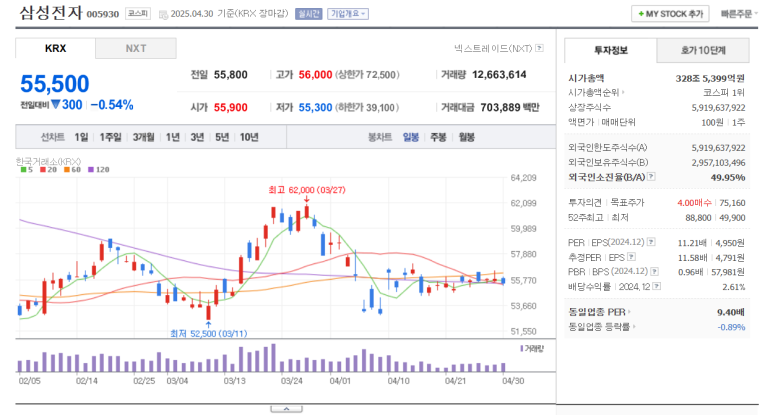Expand the 동일업종 PER link arrow
773x415 pixels.
pos(629,312)
